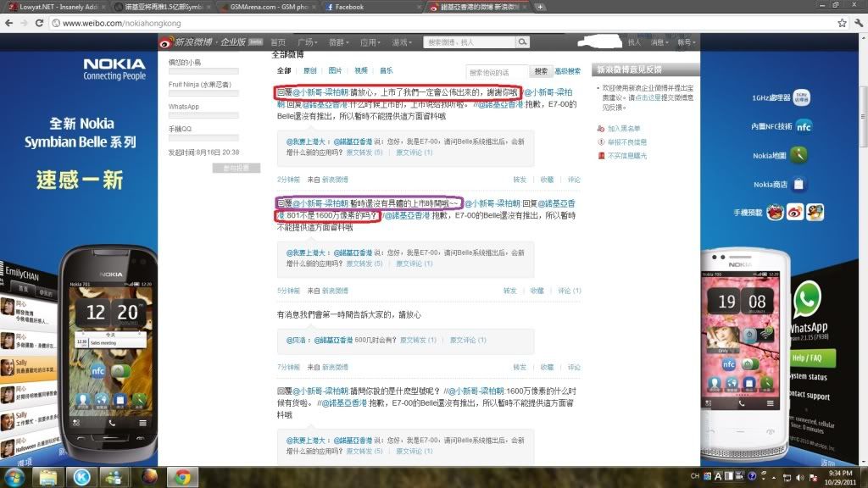
Task: Expand the 应用 dropdown in Weibo navbar
Action: click(x=369, y=42)
